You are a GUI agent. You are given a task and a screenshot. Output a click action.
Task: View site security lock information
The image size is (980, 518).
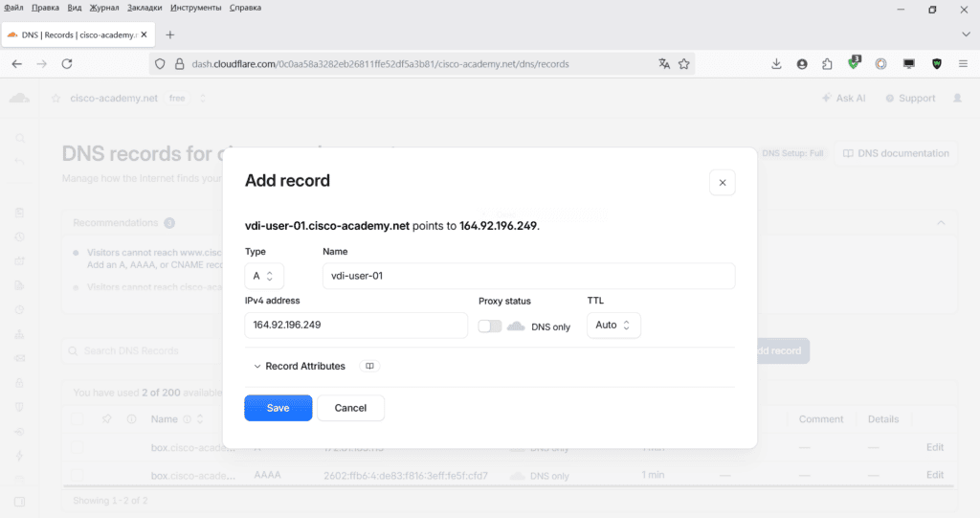point(179,64)
